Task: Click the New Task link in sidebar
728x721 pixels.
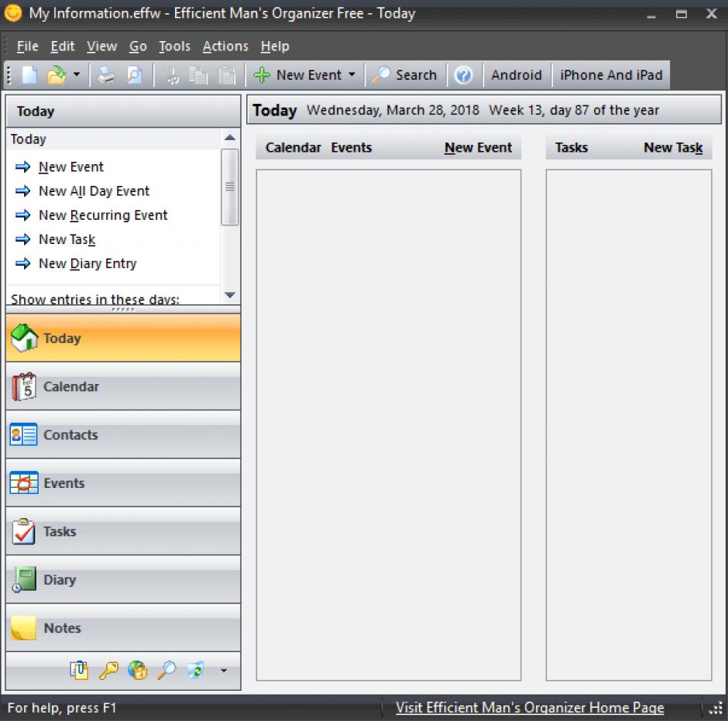Action: pyautogui.click(x=67, y=239)
